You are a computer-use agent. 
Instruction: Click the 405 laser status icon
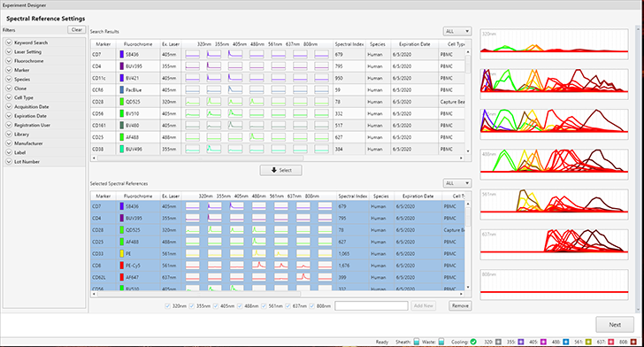(x=543, y=342)
